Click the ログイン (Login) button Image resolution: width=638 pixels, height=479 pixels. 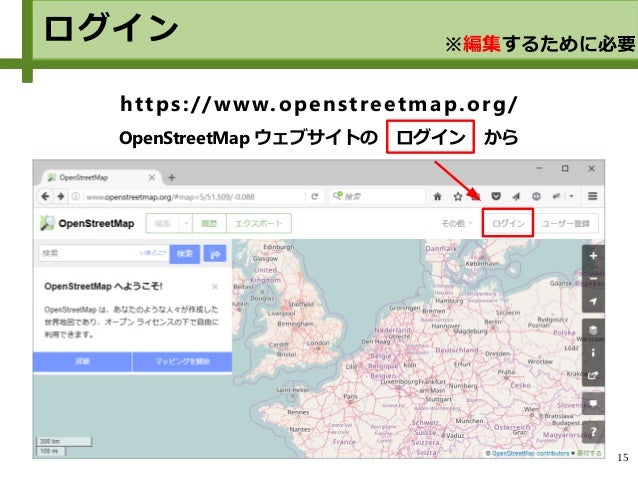tap(508, 223)
